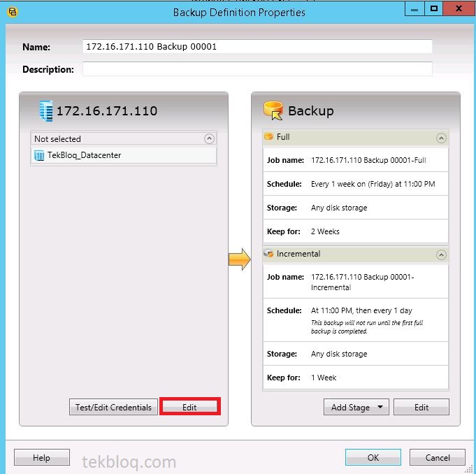Click schedule 'At 11:00 PM, then every 1 day'
This screenshot has width=476, height=474.
(361, 310)
